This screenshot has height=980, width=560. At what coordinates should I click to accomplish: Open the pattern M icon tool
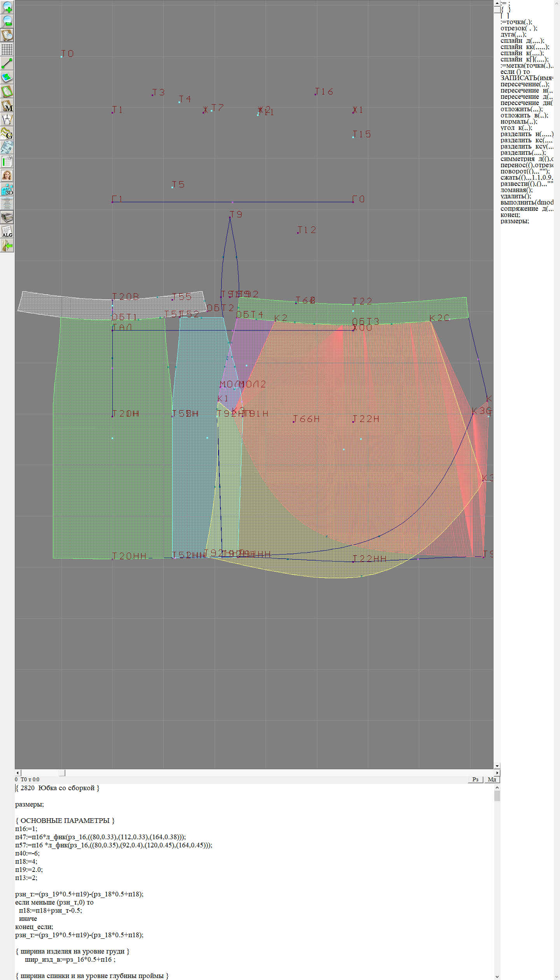(7, 105)
